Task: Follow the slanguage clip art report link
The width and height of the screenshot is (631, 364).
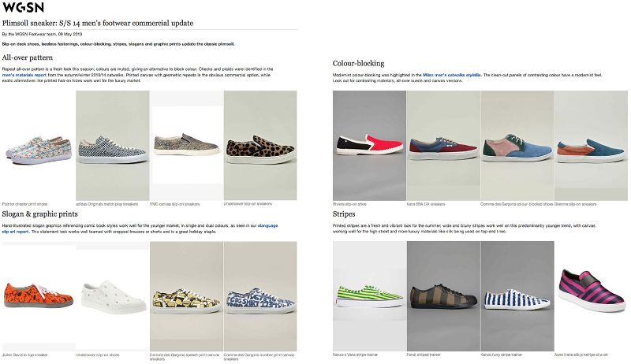Action: (x=140, y=228)
